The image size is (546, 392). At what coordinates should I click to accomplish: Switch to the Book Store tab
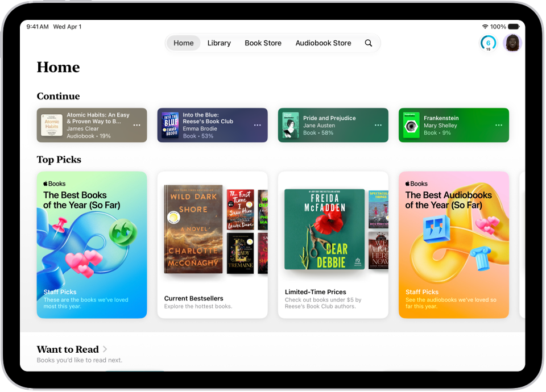coord(263,43)
